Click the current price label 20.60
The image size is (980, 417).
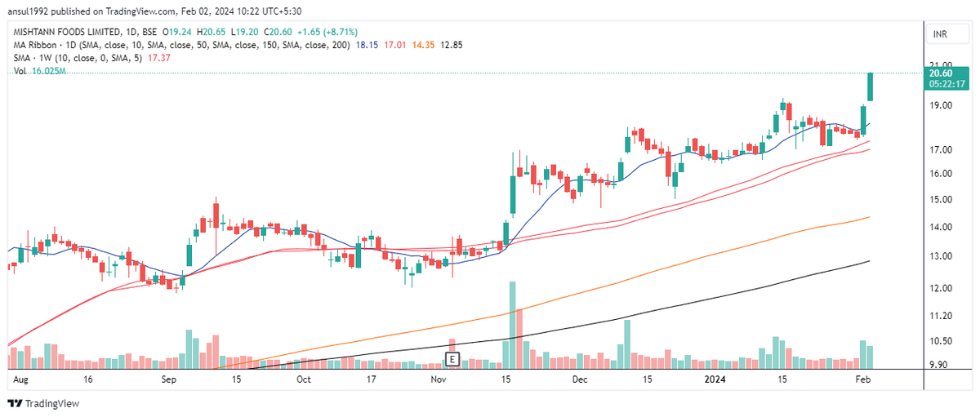(x=942, y=73)
